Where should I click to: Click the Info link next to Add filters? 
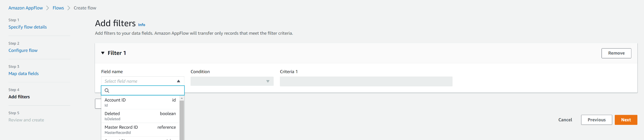(142, 25)
